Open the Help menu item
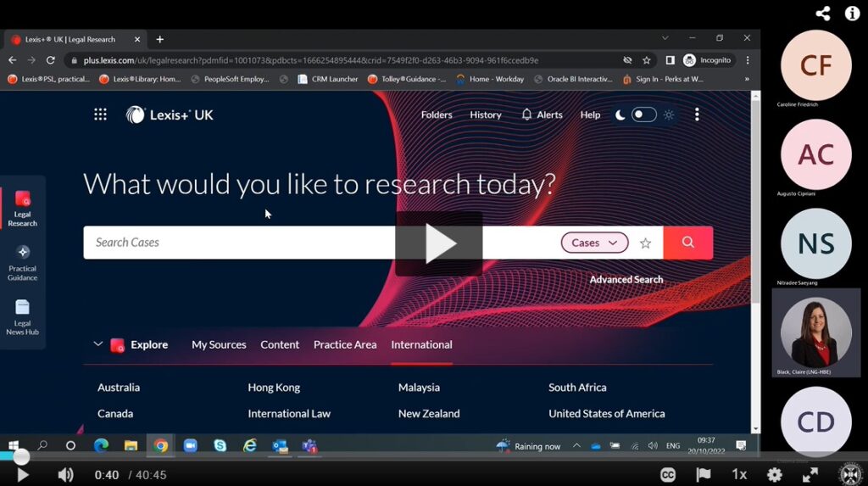The height and width of the screenshot is (486, 868). pyautogui.click(x=590, y=115)
